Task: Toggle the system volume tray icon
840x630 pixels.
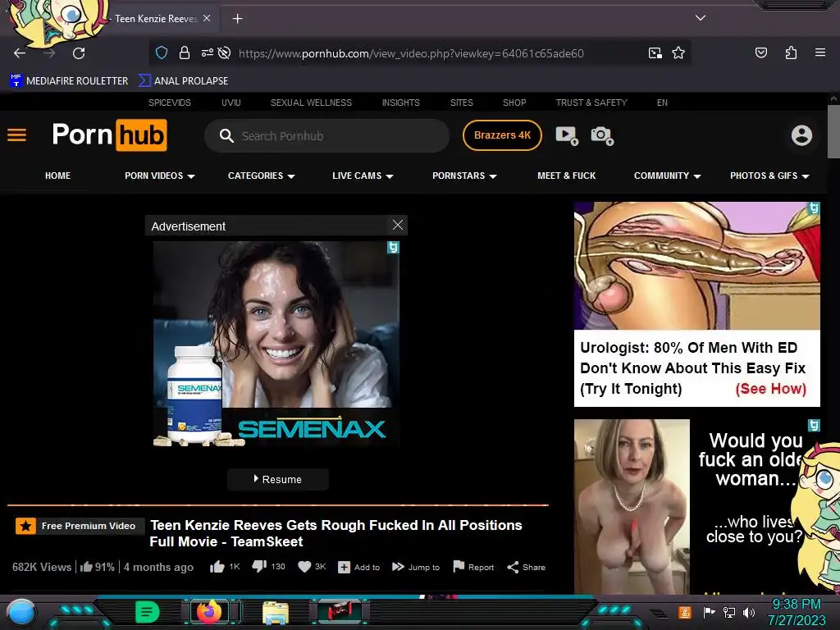Action: point(749,612)
